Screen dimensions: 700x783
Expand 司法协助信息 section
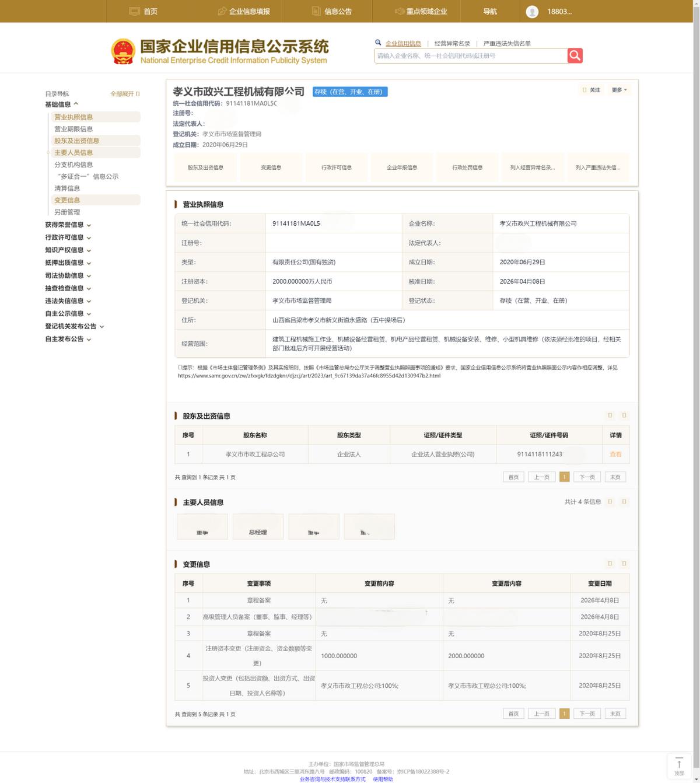(x=68, y=275)
